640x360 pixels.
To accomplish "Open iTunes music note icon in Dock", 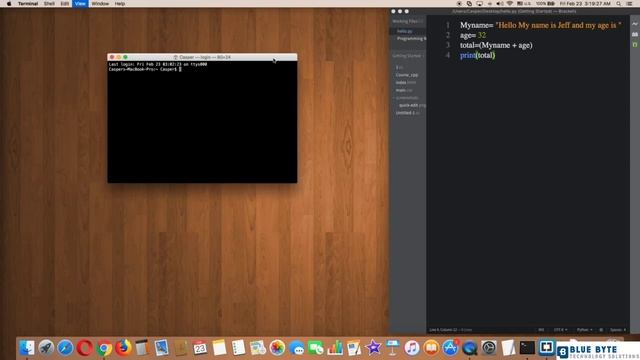I will [412, 348].
